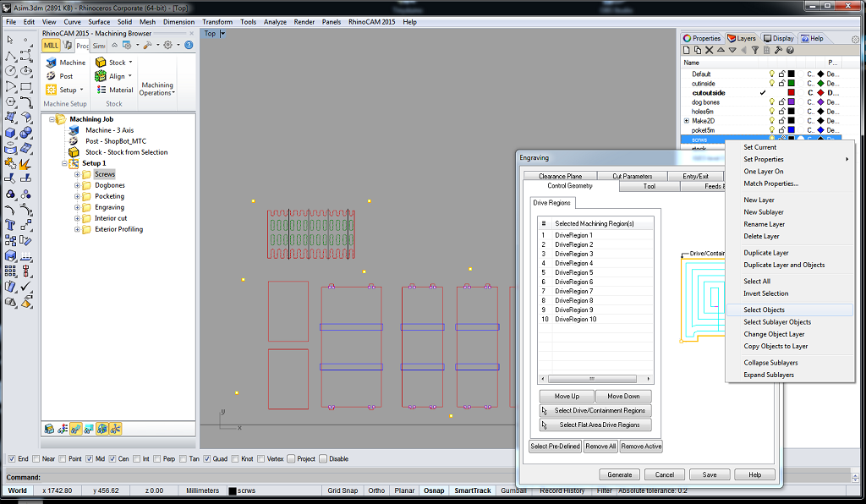
Task: Click Select Flat Area Drive Regions button
Action: pyautogui.click(x=595, y=425)
